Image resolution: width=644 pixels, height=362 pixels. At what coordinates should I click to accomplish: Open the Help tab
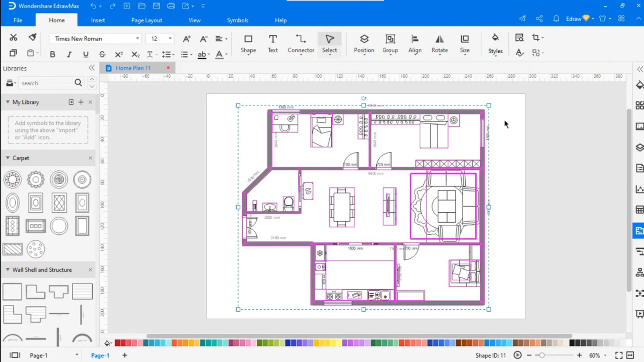281,20
